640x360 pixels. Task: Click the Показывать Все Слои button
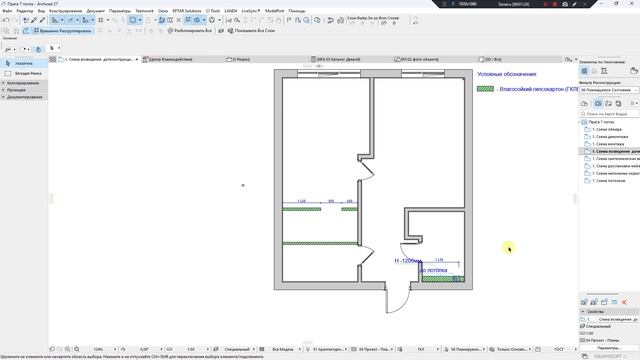pyautogui.click(x=251, y=31)
